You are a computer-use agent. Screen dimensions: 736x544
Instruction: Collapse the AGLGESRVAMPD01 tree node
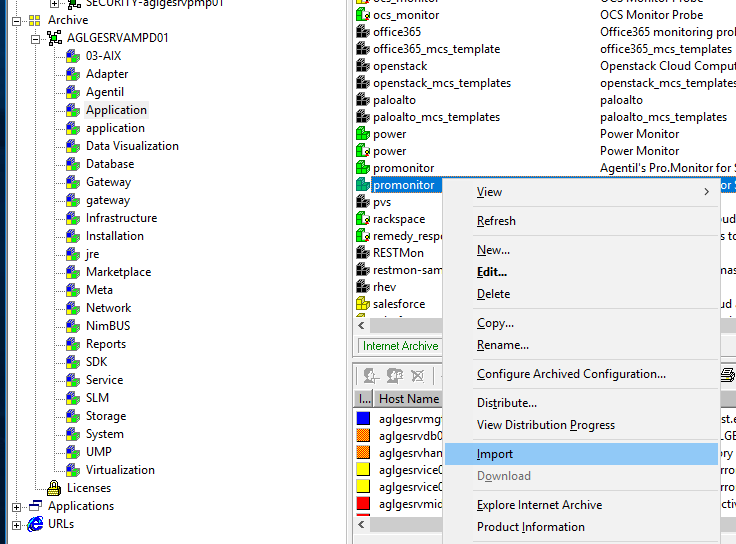[35, 38]
